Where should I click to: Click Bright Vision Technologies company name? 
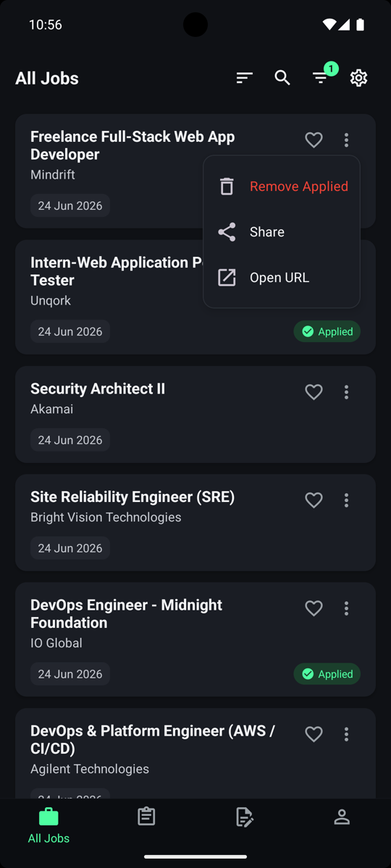coord(106,517)
